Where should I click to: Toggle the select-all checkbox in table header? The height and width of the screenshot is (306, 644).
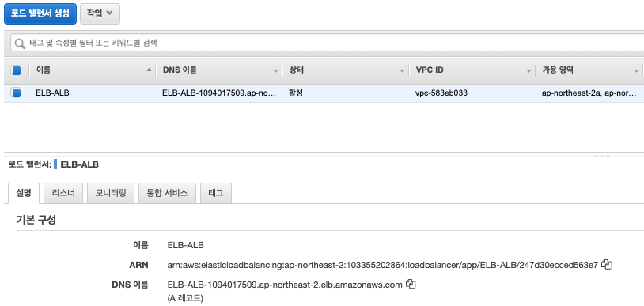(17, 70)
